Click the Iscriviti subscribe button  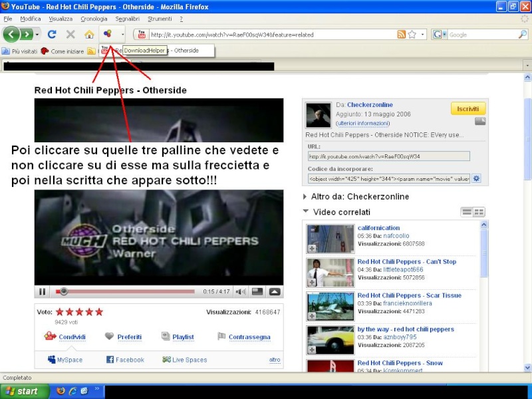click(x=468, y=109)
